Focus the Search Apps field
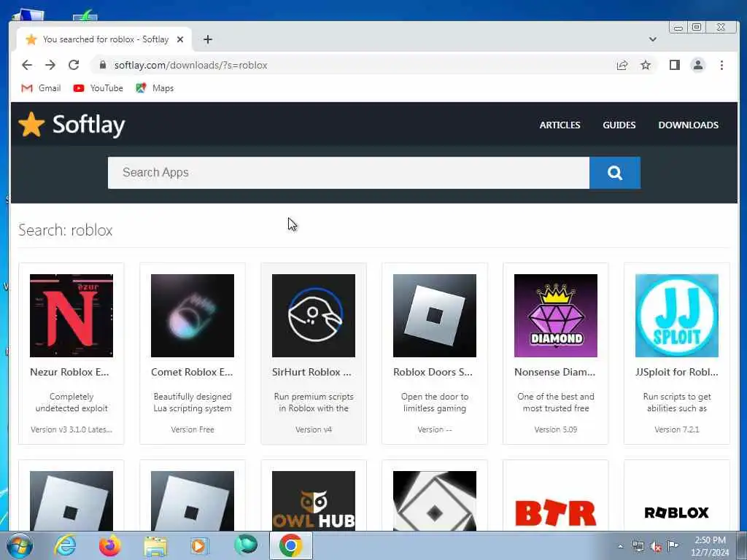Screen dimensions: 747x560 coord(348,172)
